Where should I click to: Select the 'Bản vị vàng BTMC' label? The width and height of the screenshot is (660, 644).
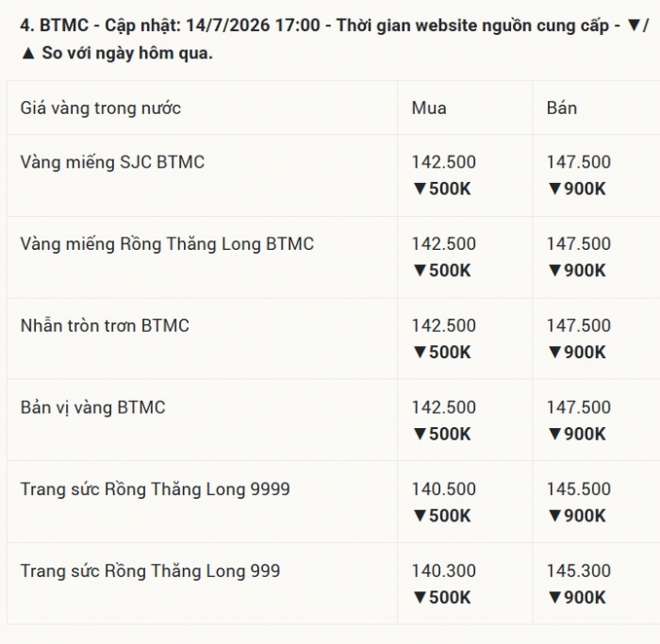click(93, 407)
